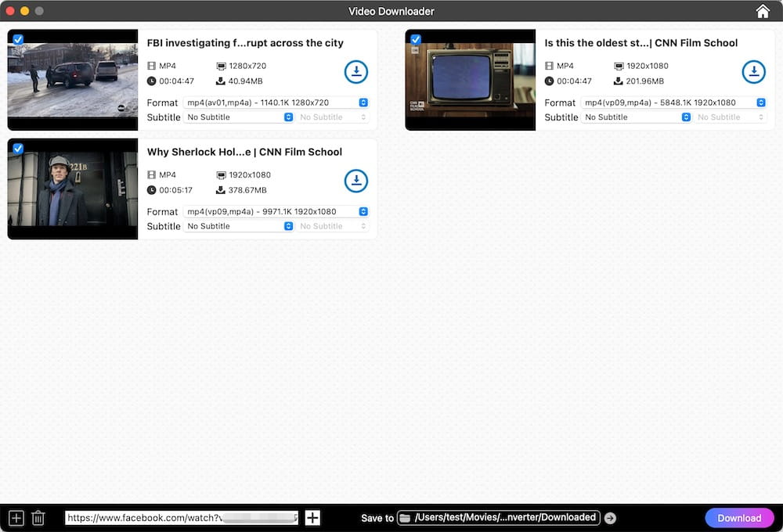Open the destination folder icon next to Save to
Screen dimensions: 783x532
coord(404,517)
